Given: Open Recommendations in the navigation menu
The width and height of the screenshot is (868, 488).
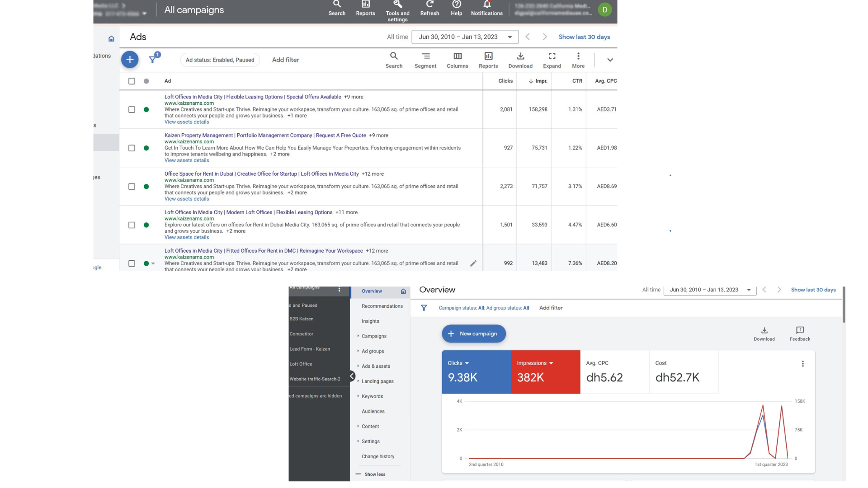Looking at the screenshot, I should click(x=382, y=306).
